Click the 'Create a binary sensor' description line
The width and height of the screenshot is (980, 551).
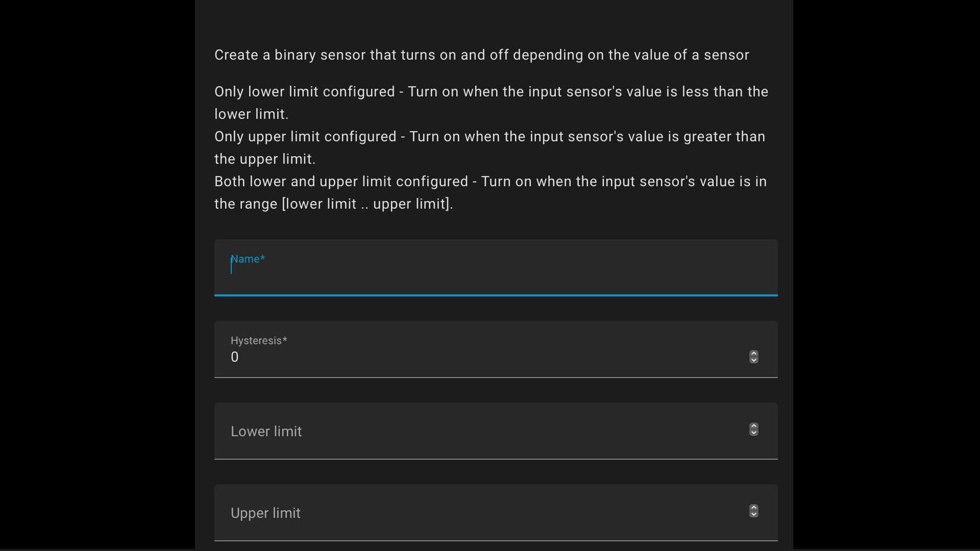(x=481, y=55)
